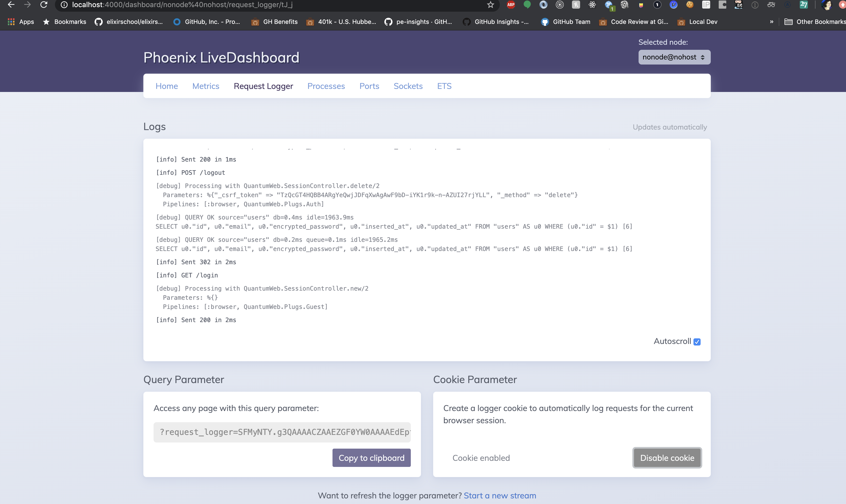The image size is (846, 504).
Task: Switch to the Ports tab
Action: (369, 86)
